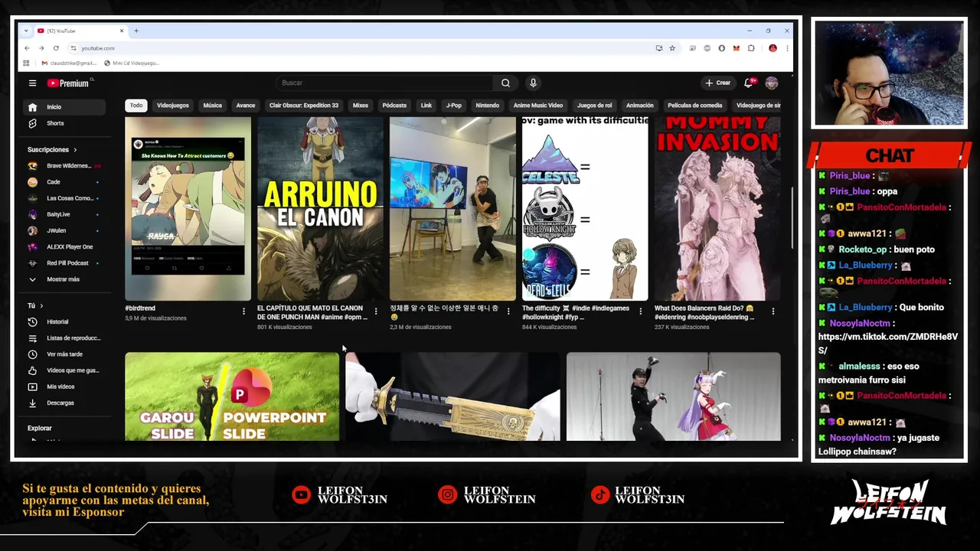Open the YouTube account avatar menu
The image size is (980, 551).
pyautogui.click(x=772, y=83)
